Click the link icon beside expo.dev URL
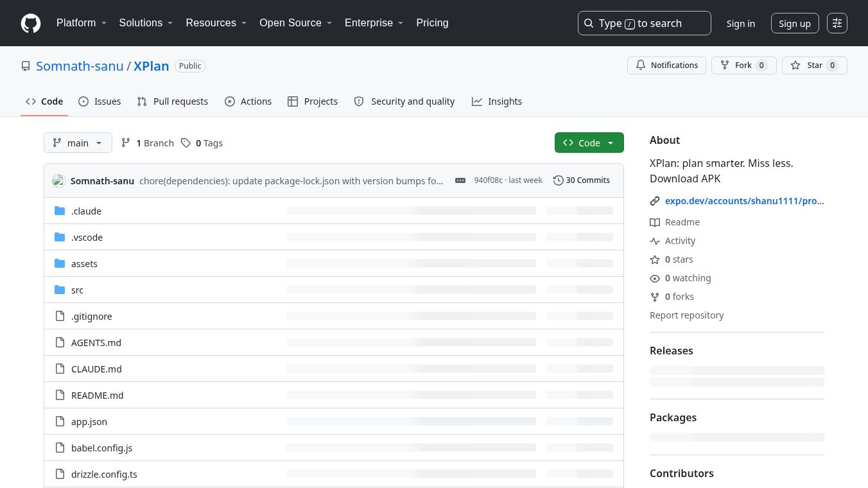Viewport: 868px width, 488px height. coord(655,201)
